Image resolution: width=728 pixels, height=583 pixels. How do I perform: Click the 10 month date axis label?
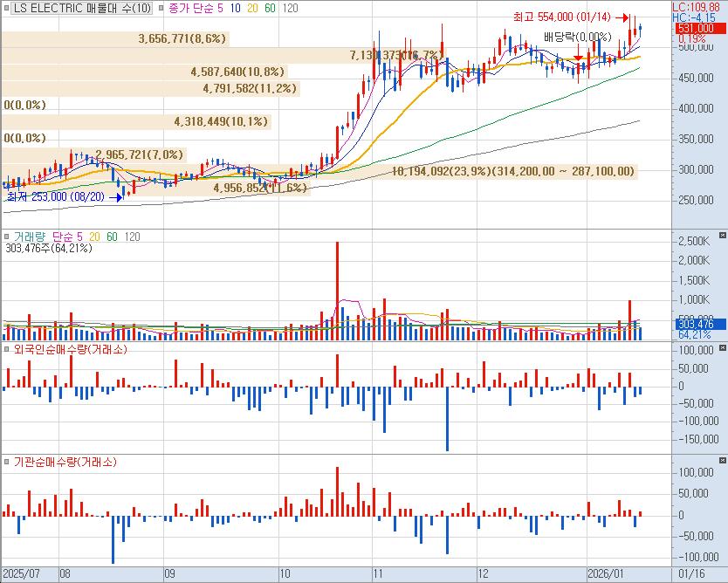[285, 573]
